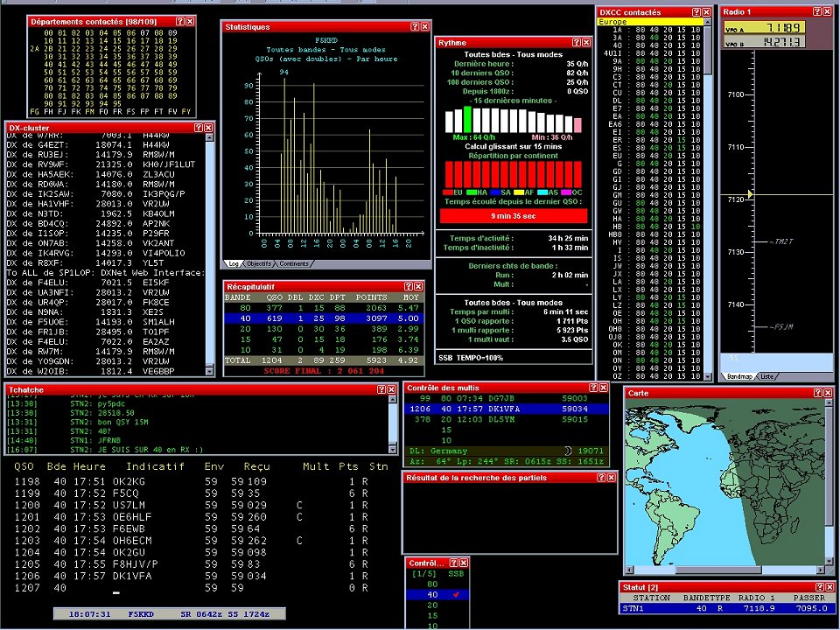Click the DXCC contactés help icon
The image size is (840, 630).
tap(696, 12)
